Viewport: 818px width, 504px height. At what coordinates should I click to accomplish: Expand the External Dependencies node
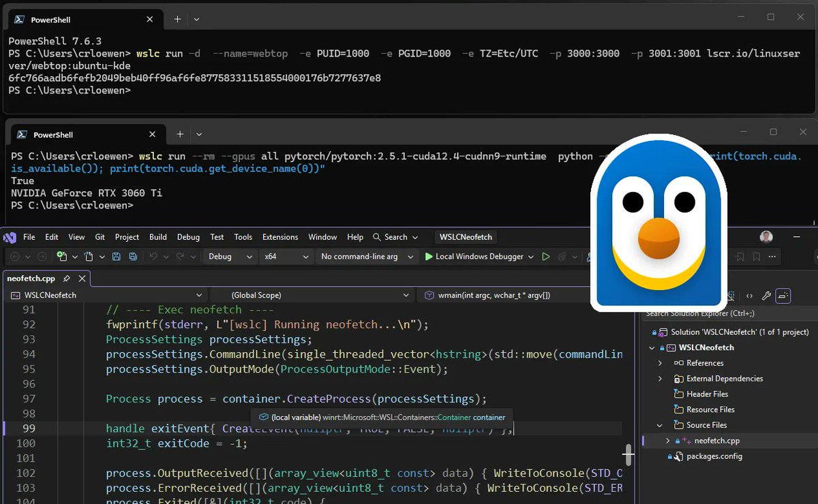point(660,379)
